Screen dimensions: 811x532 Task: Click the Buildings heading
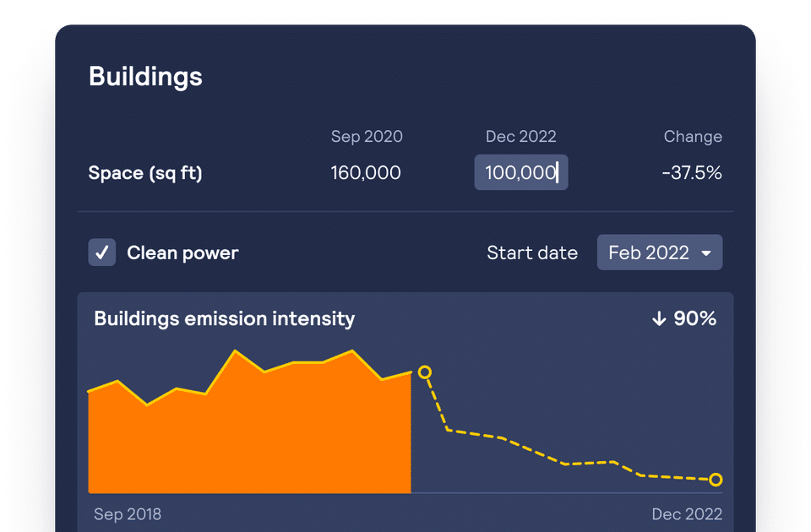(145, 77)
